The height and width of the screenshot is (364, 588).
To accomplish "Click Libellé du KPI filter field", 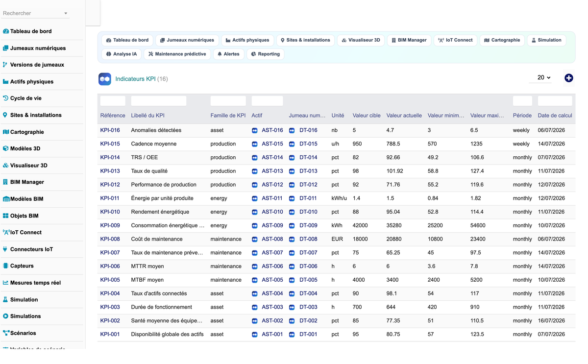I will click(159, 101).
